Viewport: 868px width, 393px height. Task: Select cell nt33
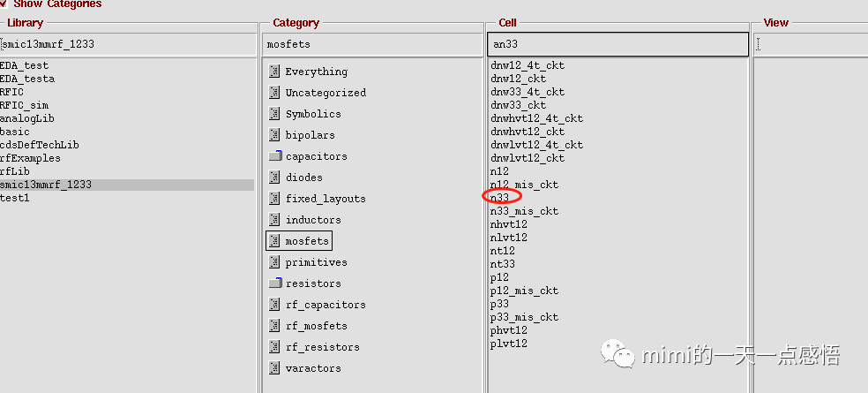click(x=503, y=264)
